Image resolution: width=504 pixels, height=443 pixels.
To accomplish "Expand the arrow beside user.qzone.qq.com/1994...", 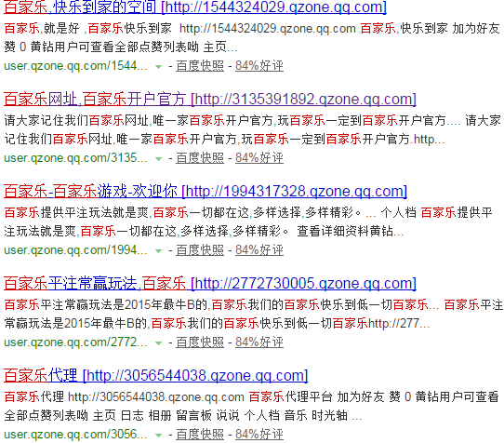I will point(158,251).
